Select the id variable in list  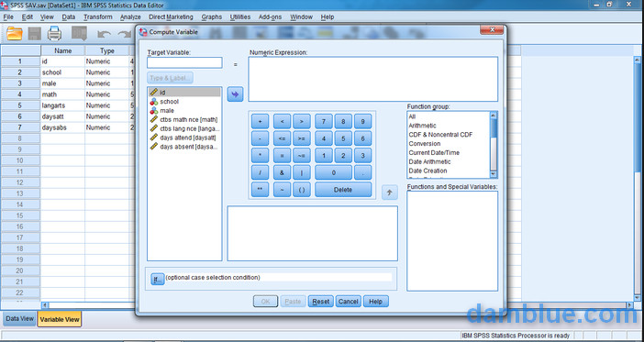(184, 93)
